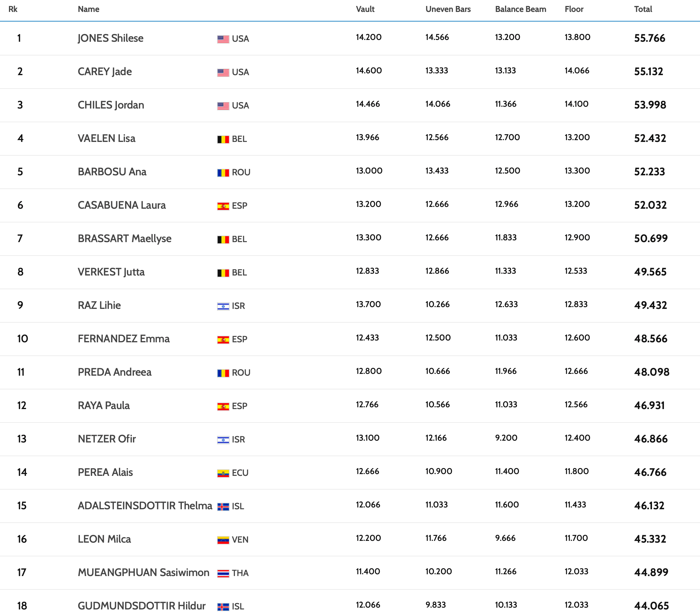700x616 pixels.
Task: Click the Israel flag next to RAZ Lihie
Action: (223, 306)
